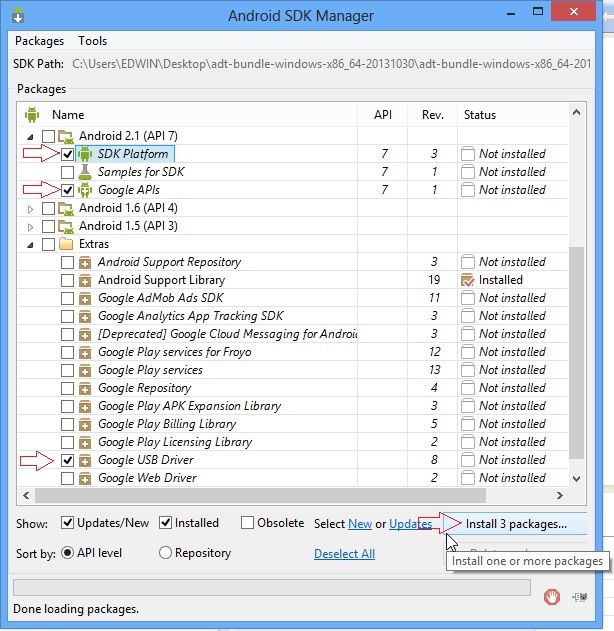Screen dimensions: 614x631
Task: Click the Rev. column header
Action: point(433,115)
